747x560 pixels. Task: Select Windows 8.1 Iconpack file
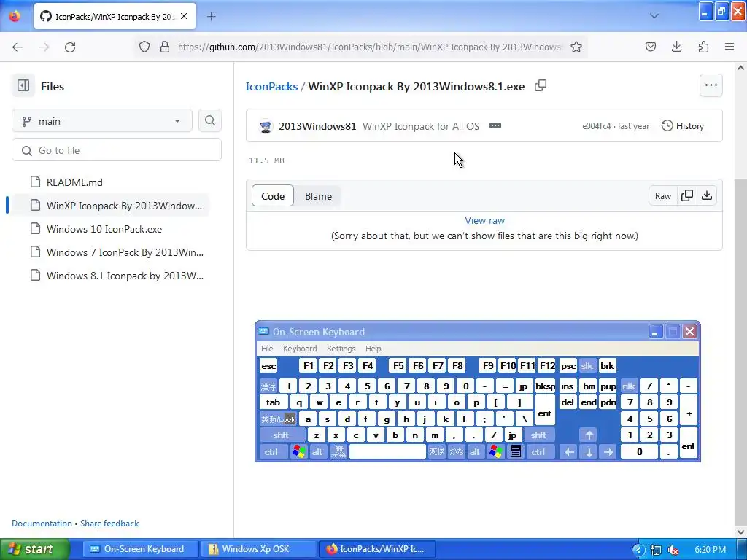pyautogui.click(x=117, y=275)
